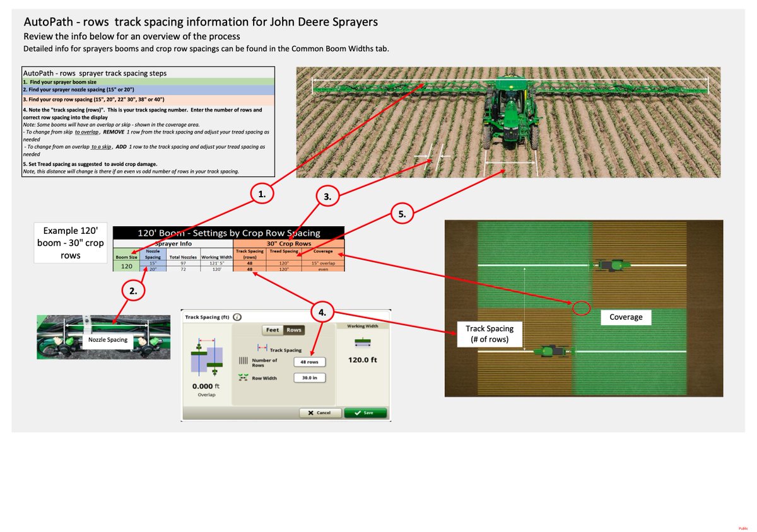
Task: Click step 2 'Find your sprayer nozzle spacing'
Action: 148,90
